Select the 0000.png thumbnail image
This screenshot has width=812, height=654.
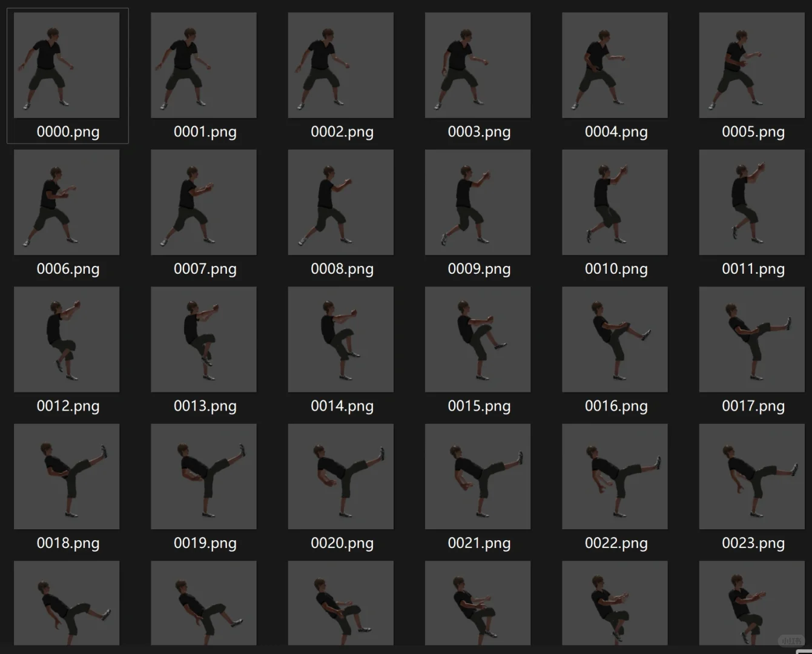pyautogui.click(x=67, y=65)
